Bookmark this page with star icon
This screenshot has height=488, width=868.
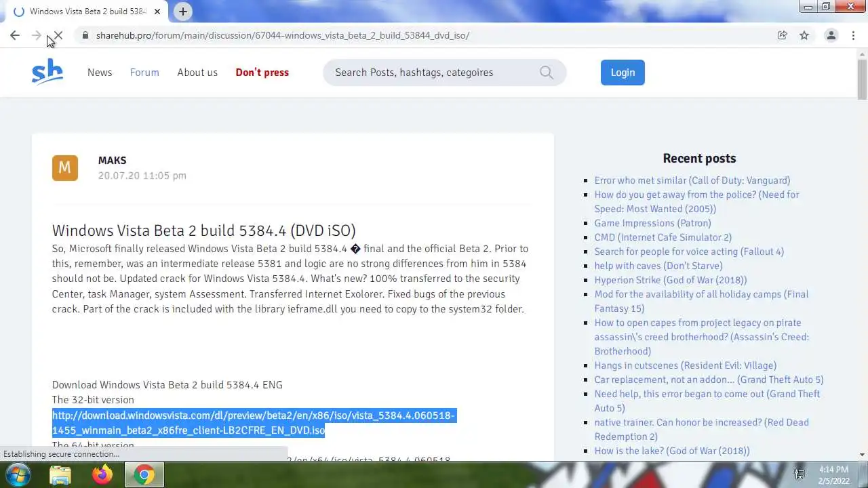click(804, 35)
